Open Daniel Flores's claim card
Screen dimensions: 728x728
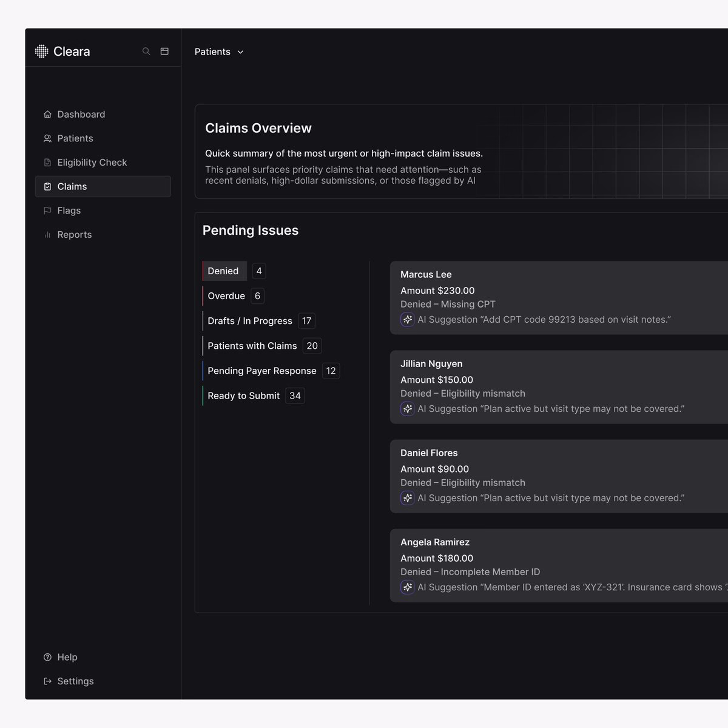(x=559, y=476)
